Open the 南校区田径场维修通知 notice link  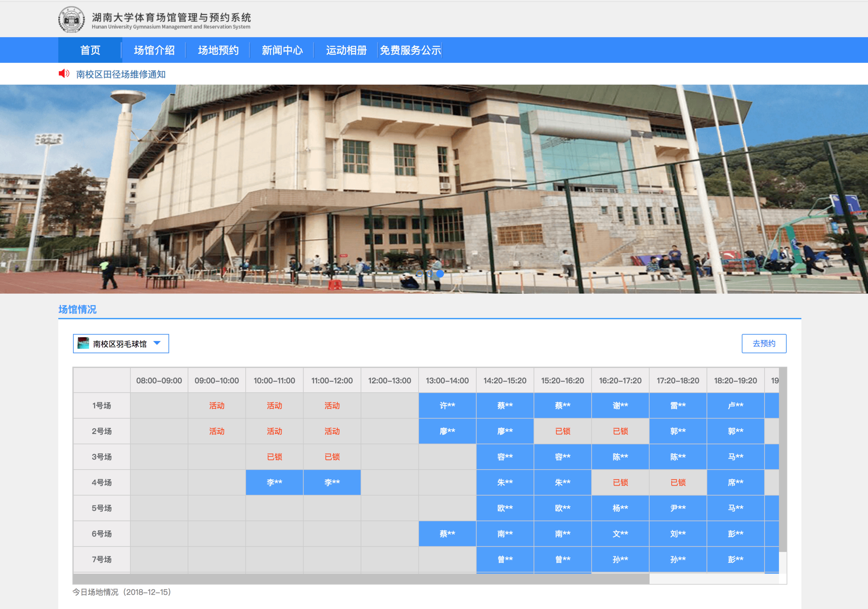tap(121, 75)
